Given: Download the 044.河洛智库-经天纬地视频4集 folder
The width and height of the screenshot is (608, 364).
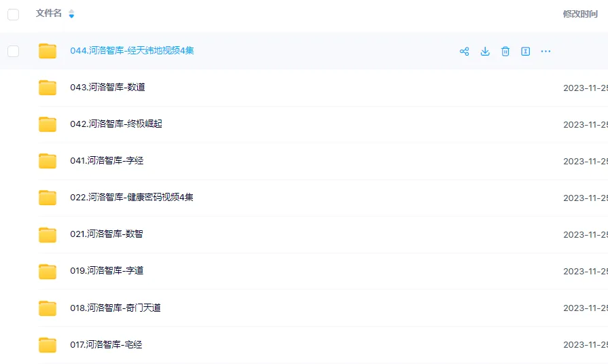Looking at the screenshot, I should [x=484, y=51].
